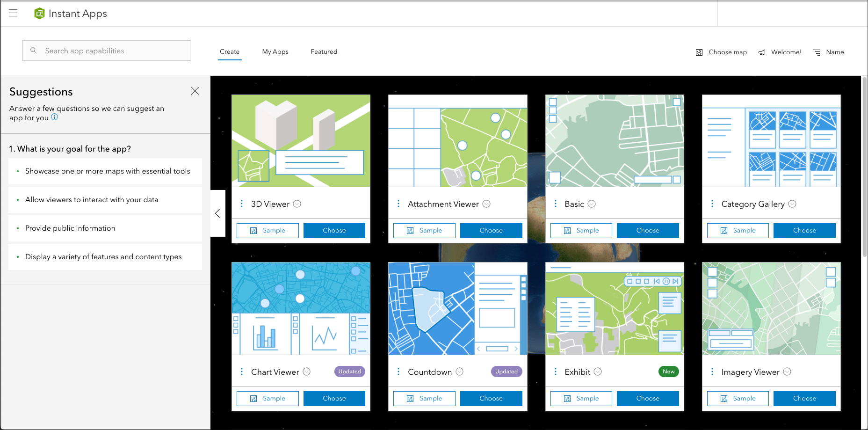Open the three-dot menu on the Countdown card
This screenshot has width=868, height=430.
pos(398,372)
